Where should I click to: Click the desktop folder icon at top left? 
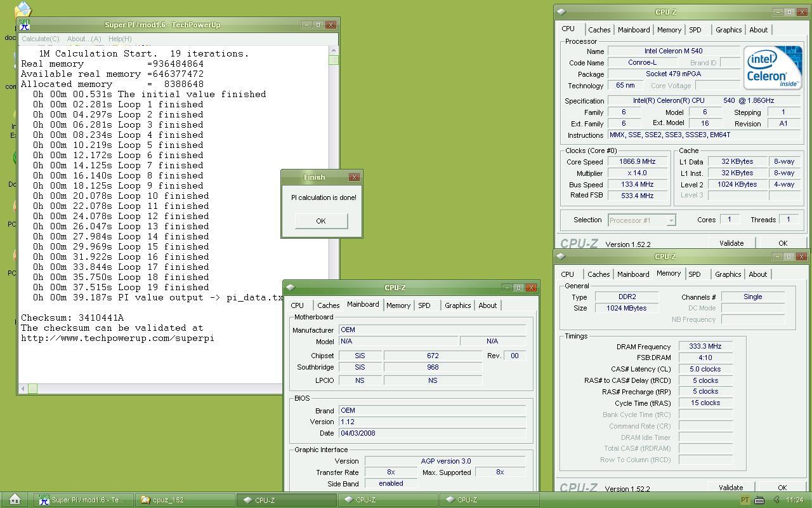[23, 10]
